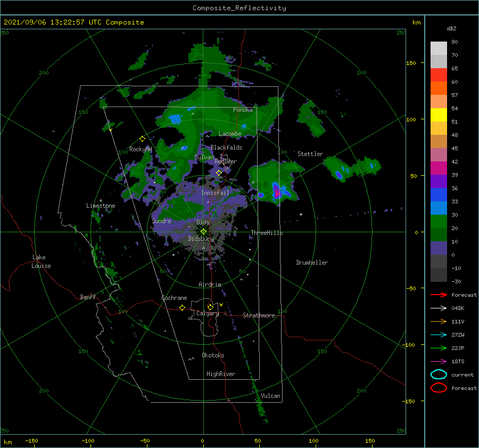479x448 pixels.
Task: Click the Vulcan town label
Action: [x=270, y=396]
